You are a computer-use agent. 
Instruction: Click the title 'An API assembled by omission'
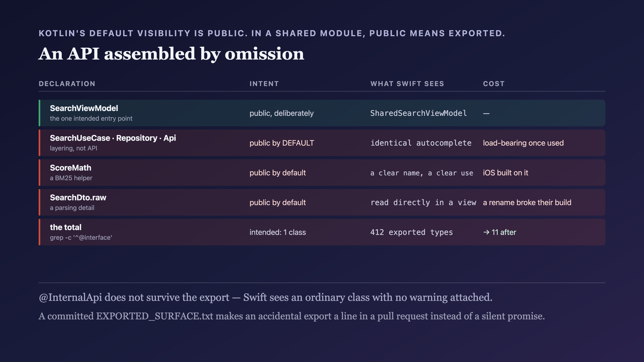[171, 54]
